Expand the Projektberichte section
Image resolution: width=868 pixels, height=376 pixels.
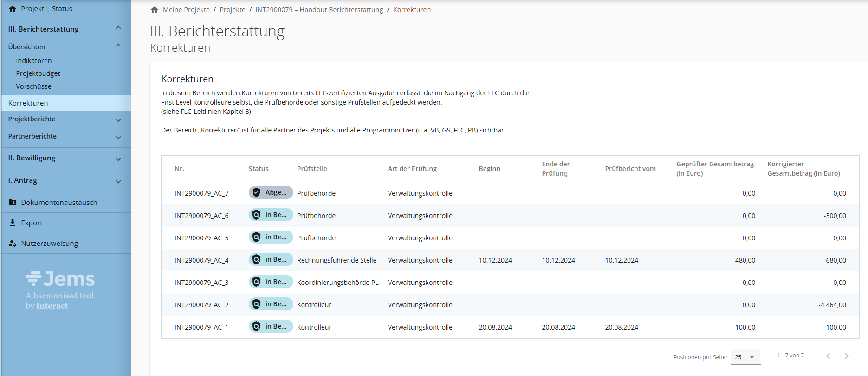click(x=118, y=120)
